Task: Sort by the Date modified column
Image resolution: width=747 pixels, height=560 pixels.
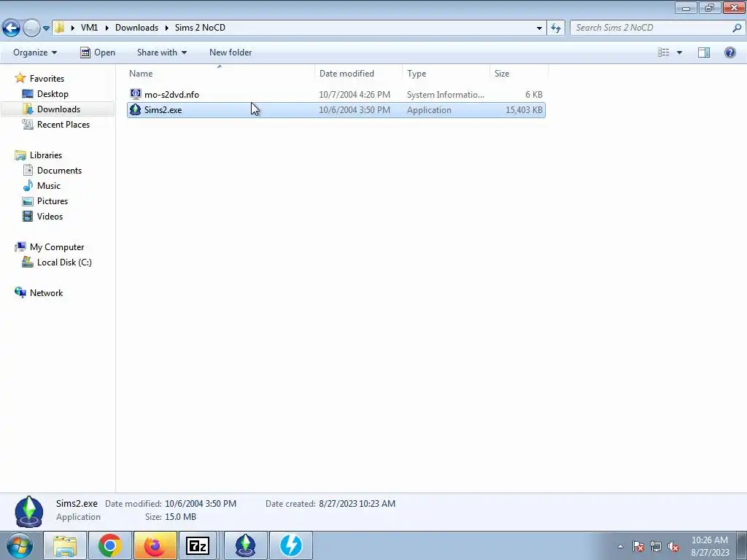Action: tap(358, 74)
